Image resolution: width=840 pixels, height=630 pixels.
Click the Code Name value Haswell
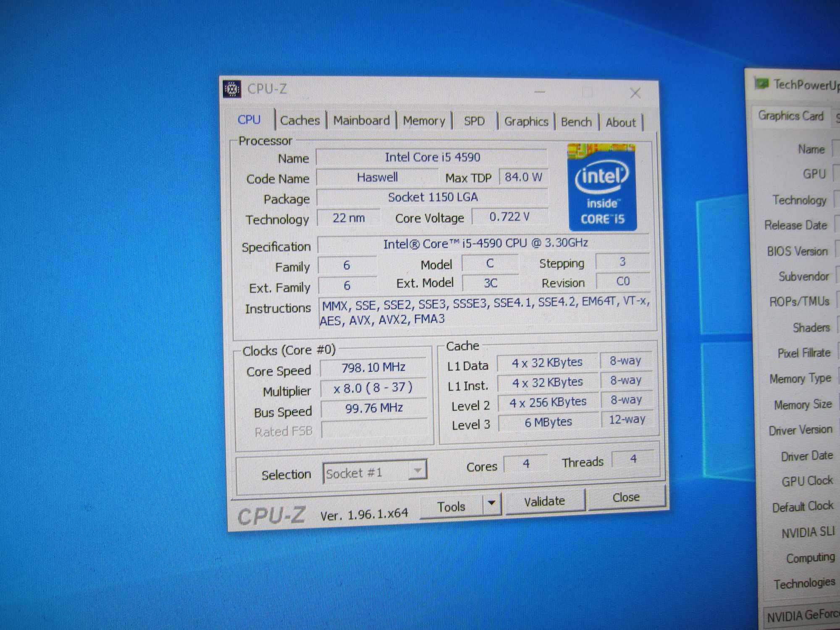point(377,177)
